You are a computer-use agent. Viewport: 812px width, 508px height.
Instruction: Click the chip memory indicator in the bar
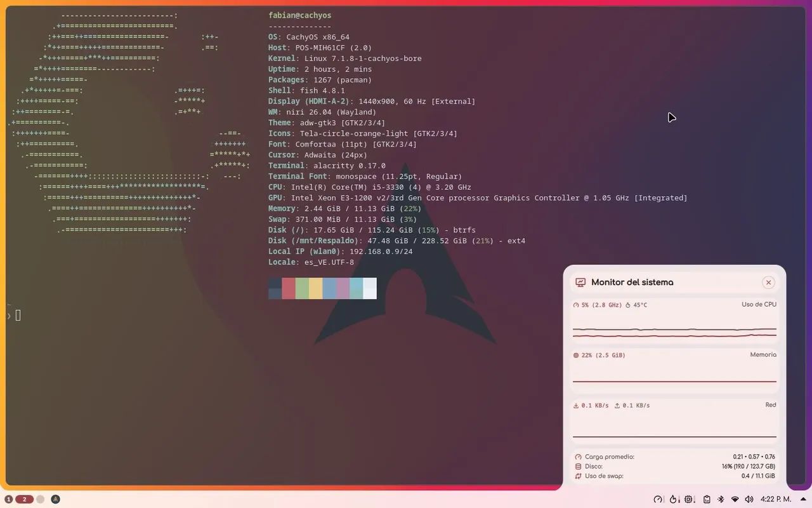(x=690, y=499)
